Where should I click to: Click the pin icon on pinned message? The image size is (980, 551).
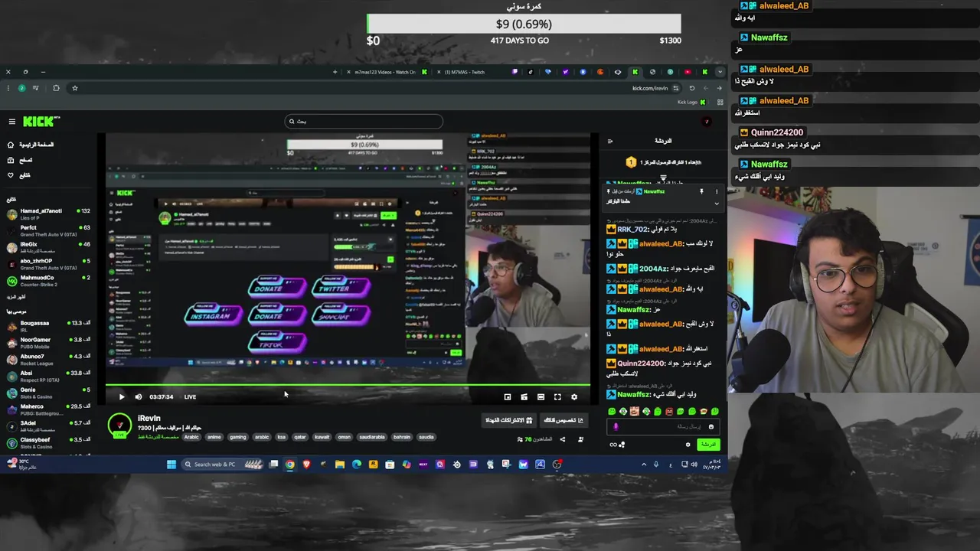coord(701,191)
